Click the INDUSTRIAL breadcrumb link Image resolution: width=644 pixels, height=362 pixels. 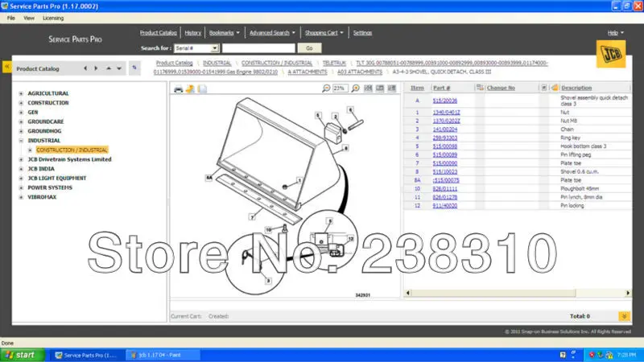[217, 63]
